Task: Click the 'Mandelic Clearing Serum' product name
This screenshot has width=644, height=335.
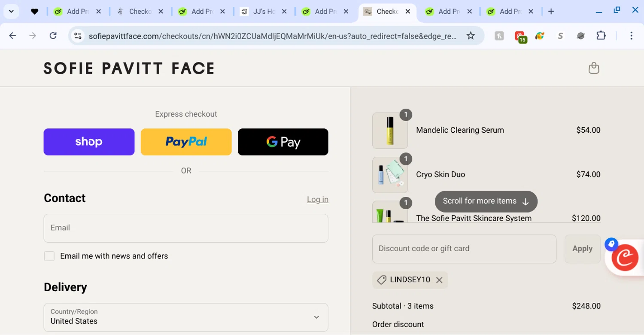Action: pos(460,130)
